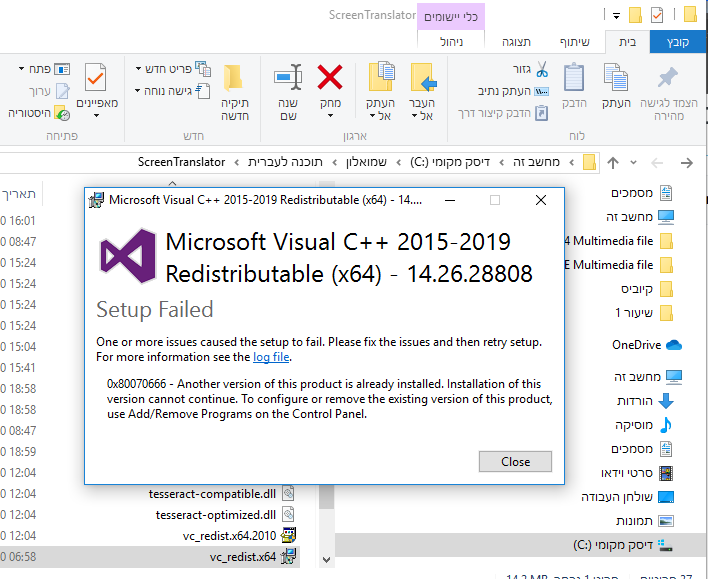The width and height of the screenshot is (708, 579).
Task: Open the Quick Access Toolbar customize dropdown
Action: 616,16
